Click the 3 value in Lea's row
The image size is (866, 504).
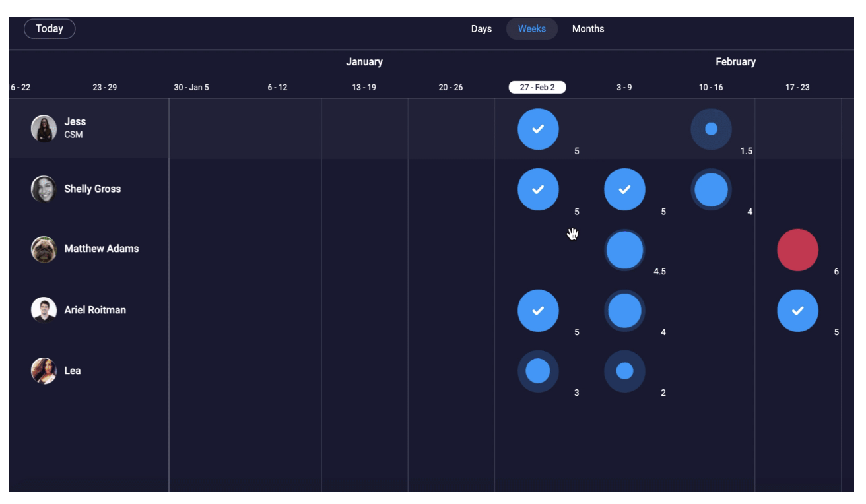click(576, 393)
